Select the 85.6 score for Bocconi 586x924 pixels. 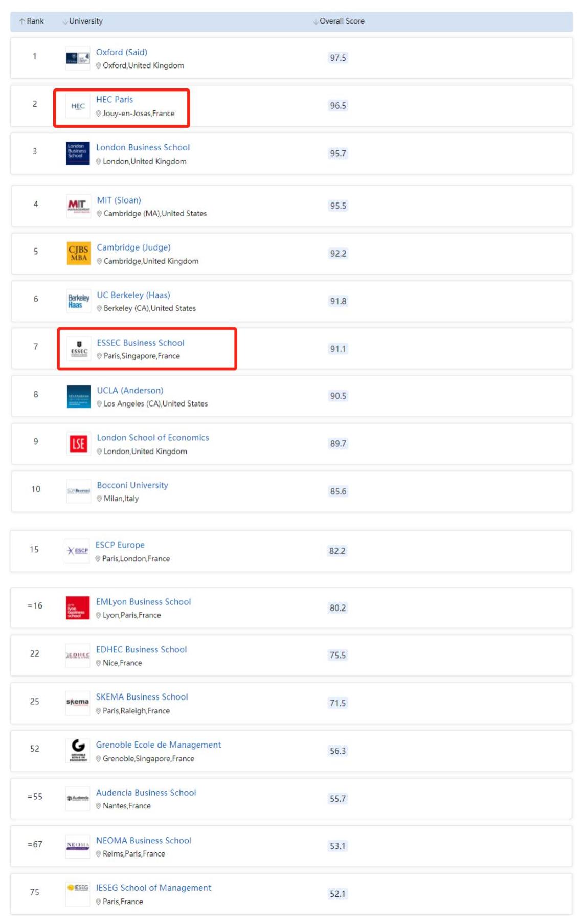tap(338, 491)
